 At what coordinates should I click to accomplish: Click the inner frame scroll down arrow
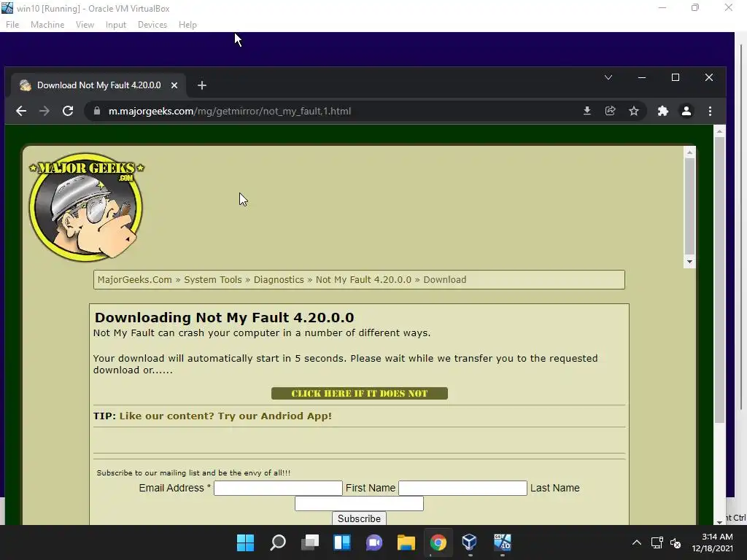689,262
